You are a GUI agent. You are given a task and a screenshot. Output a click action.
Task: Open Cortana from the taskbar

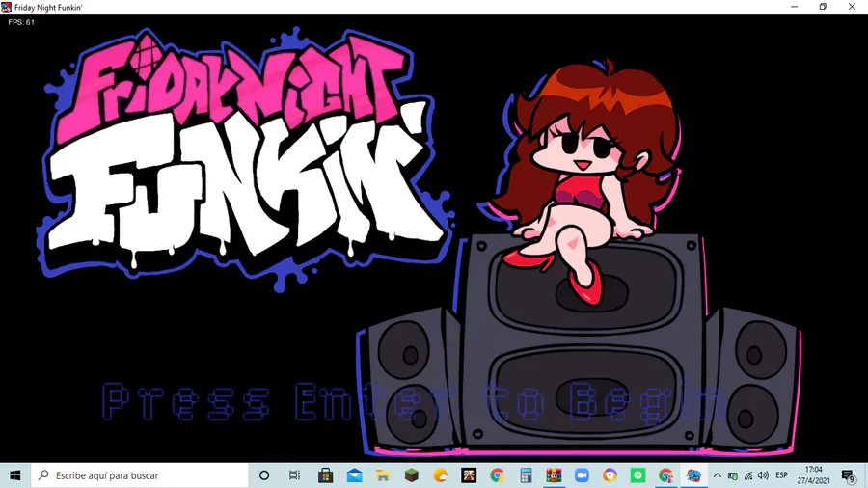pyautogui.click(x=264, y=475)
